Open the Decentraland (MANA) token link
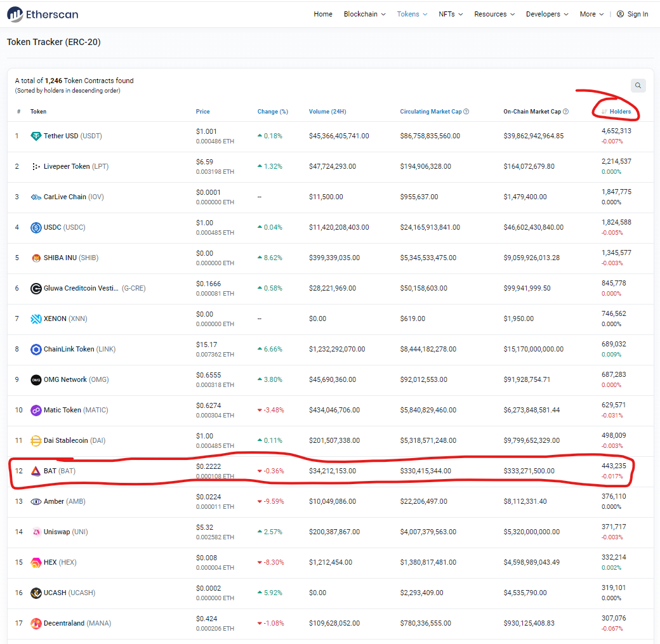The height and width of the screenshot is (644, 660). 77,623
